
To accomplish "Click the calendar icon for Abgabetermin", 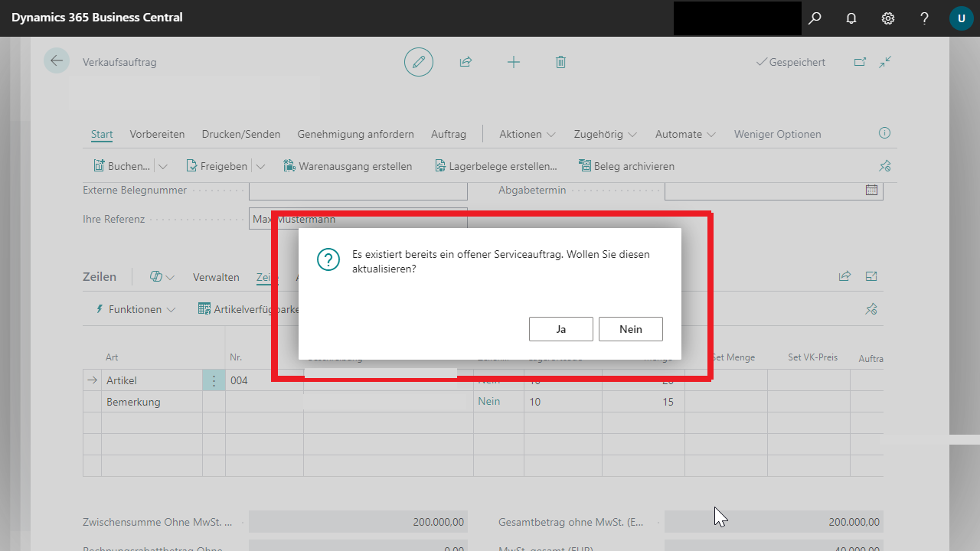I will click(871, 190).
